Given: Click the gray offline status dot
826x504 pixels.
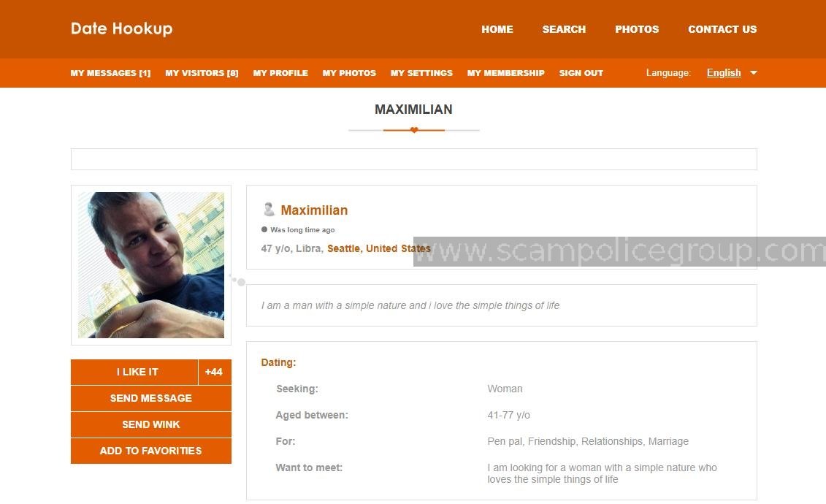Looking at the screenshot, I should click(x=264, y=229).
